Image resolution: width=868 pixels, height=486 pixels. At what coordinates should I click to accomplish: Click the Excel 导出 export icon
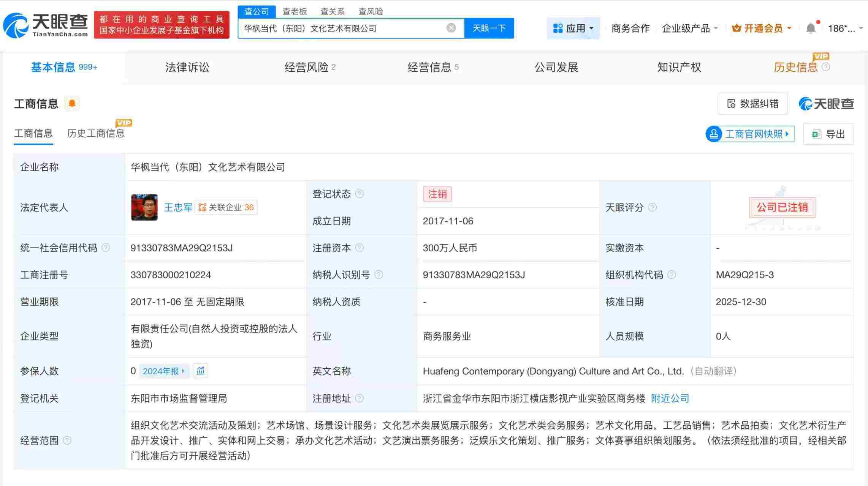click(x=816, y=134)
